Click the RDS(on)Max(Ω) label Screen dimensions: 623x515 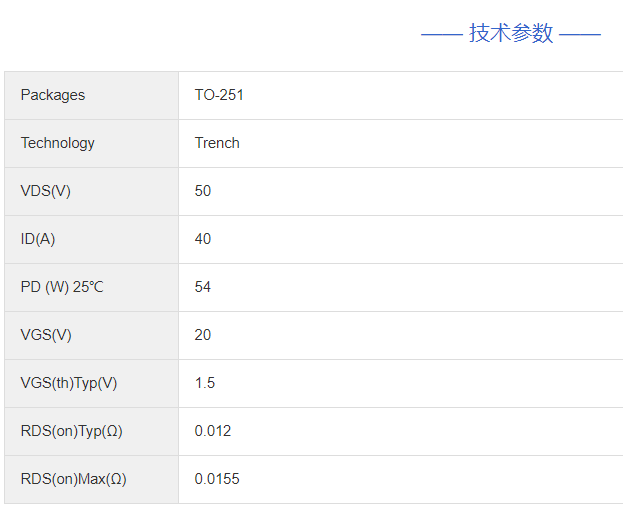click(74, 479)
